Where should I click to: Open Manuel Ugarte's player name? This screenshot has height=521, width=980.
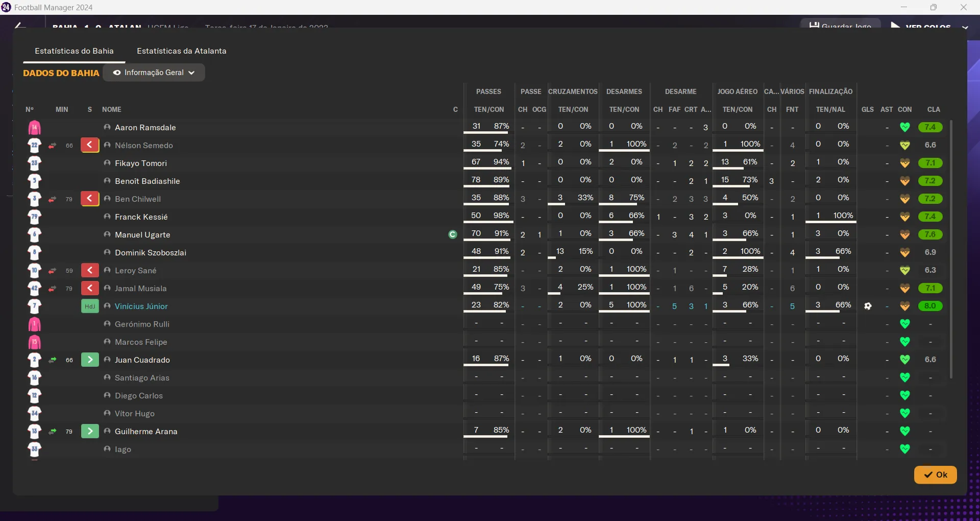pos(142,234)
